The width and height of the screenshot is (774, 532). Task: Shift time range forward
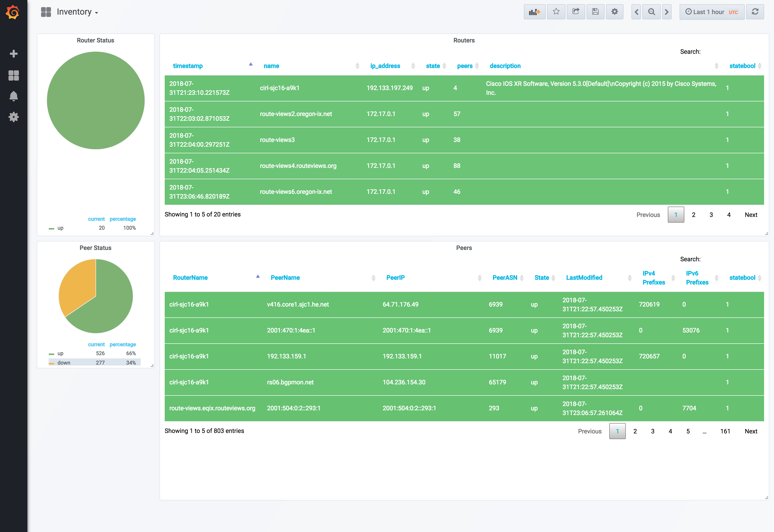(667, 12)
